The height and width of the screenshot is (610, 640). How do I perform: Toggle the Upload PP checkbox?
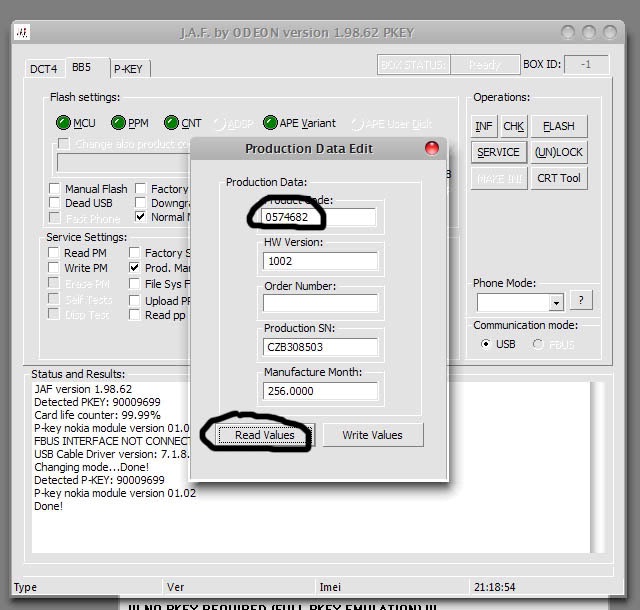pyautogui.click(x=134, y=301)
